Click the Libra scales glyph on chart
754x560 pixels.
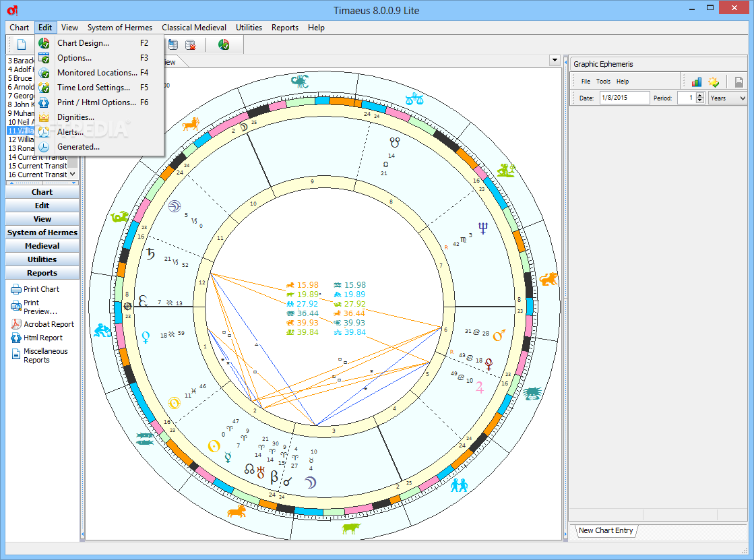pos(414,100)
